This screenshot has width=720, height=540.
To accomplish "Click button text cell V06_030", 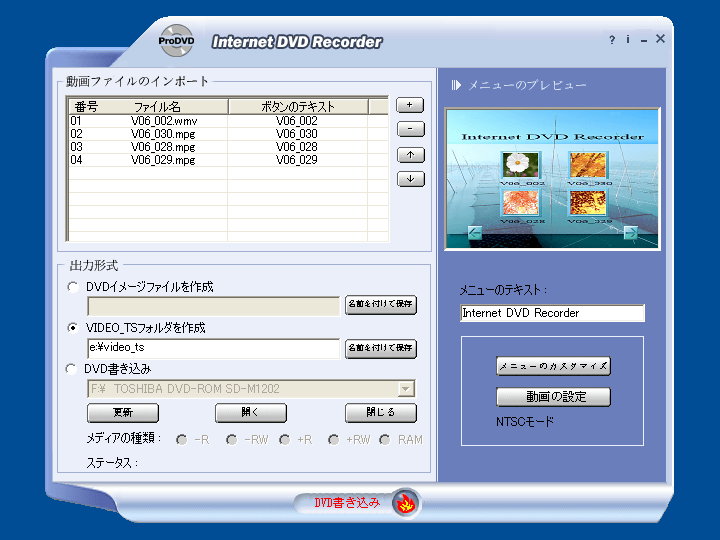I will pos(297,134).
